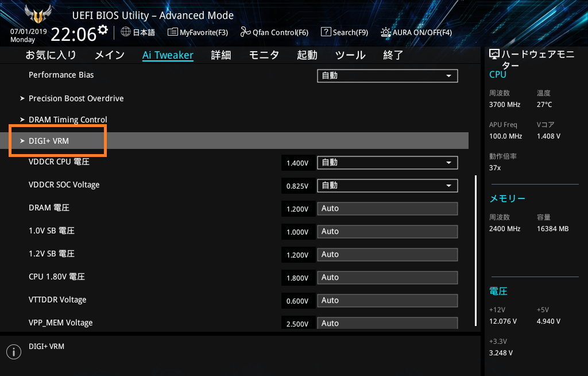The width and height of the screenshot is (588, 376).
Task: Click the 1.0V SB 電圧 Auto field
Action: pyautogui.click(x=388, y=231)
